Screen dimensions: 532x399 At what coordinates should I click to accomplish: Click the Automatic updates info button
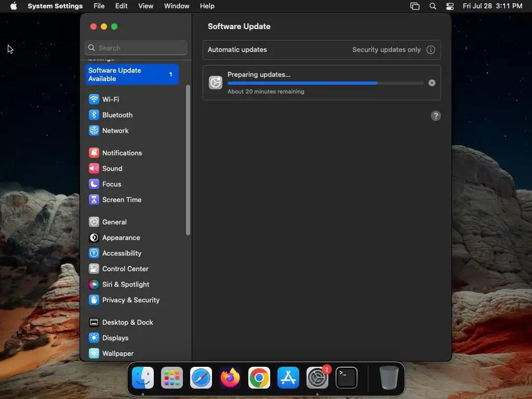[431, 50]
